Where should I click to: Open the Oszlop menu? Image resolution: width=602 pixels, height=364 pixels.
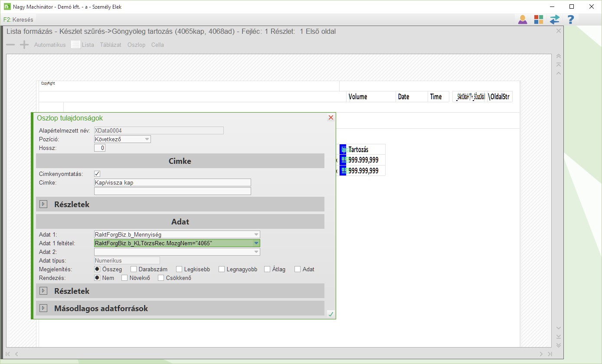pyautogui.click(x=136, y=45)
